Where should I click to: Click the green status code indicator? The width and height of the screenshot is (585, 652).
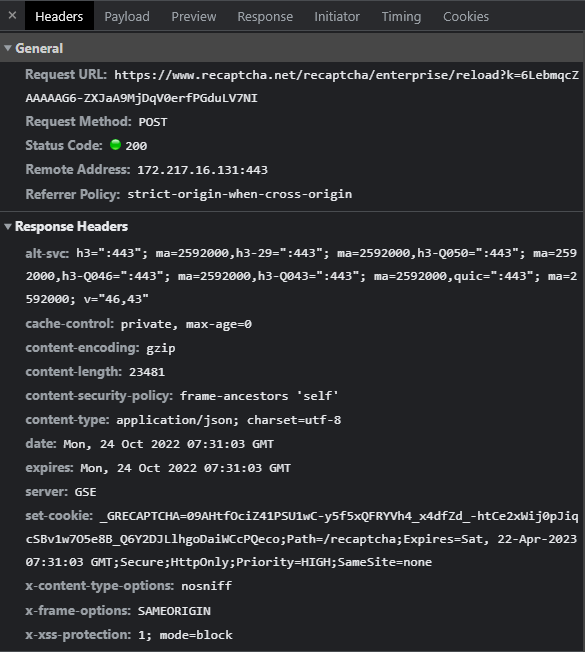pyautogui.click(x=115, y=145)
